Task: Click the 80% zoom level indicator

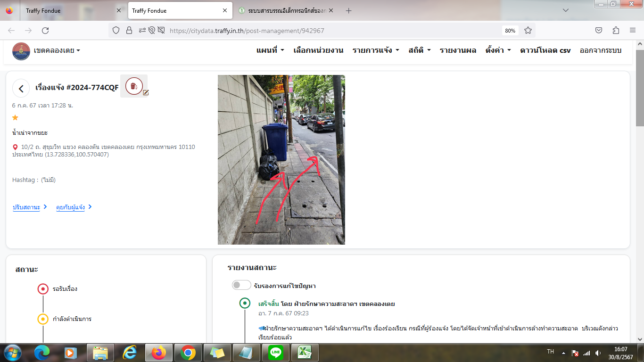Action: [x=510, y=31]
